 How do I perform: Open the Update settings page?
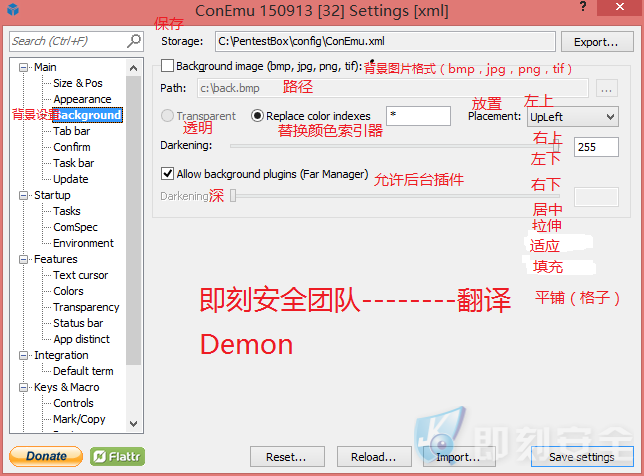pyautogui.click(x=71, y=179)
